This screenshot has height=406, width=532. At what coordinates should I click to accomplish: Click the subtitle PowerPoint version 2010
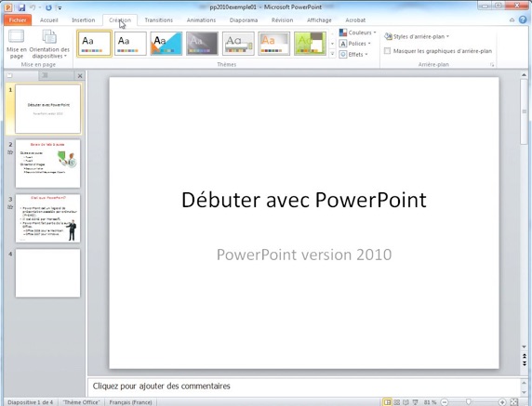pos(304,255)
